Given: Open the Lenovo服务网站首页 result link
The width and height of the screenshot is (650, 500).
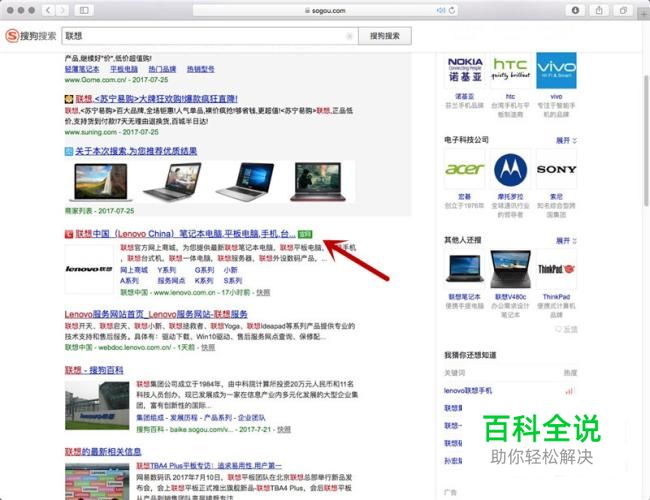Looking at the screenshot, I should (156, 314).
